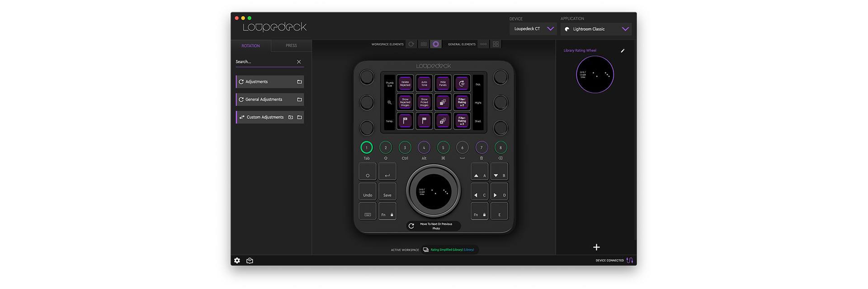The width and height of the screenshot is (868, 289).
Task: Click the Save device button
Action: [x=387, y=191]
